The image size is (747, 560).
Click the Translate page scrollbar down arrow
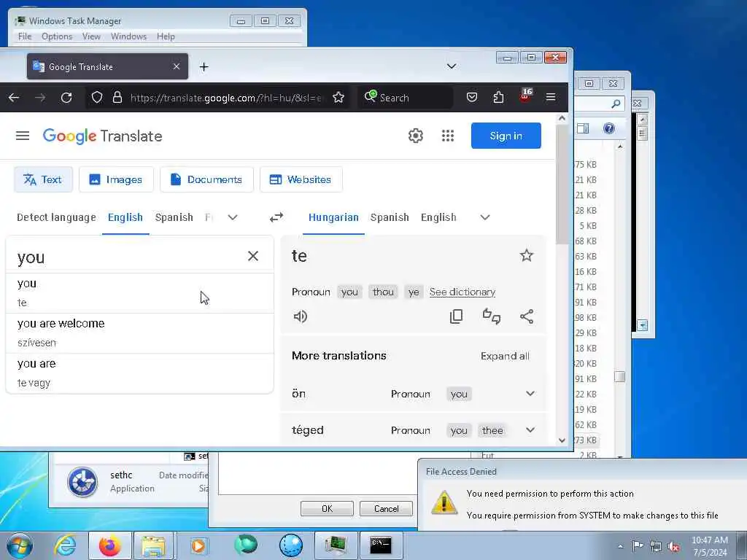[x=562, y=440]
